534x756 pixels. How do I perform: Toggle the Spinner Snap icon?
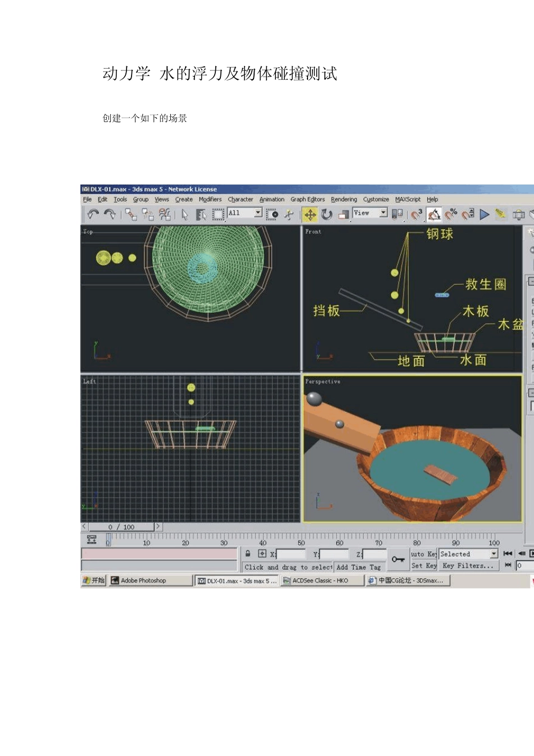coord(468,214)
